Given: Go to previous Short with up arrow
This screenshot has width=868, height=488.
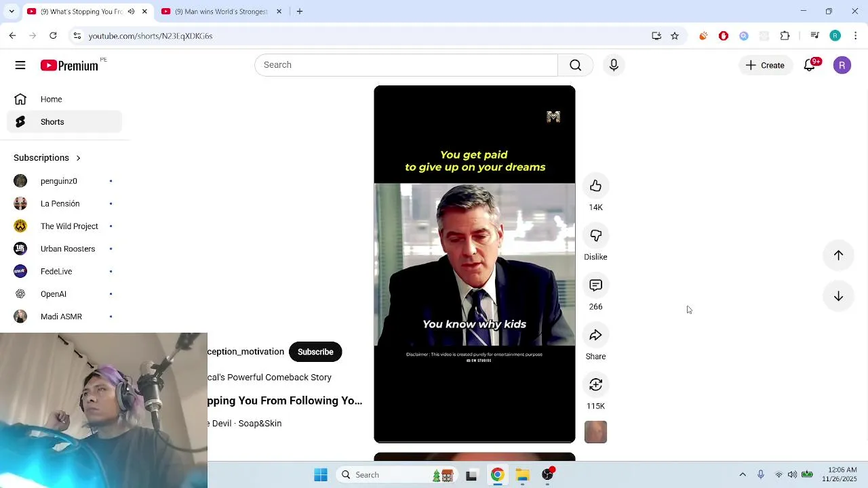Looking at the screenshot, I should [838, 256].
